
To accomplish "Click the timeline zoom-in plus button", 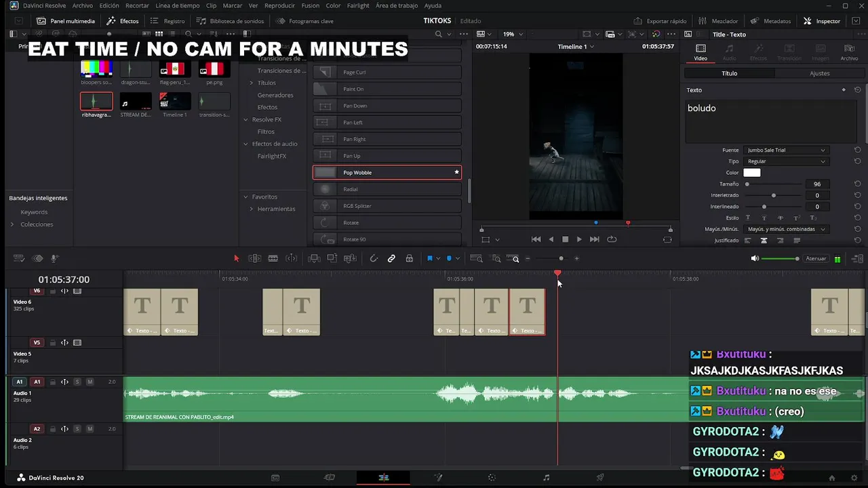I will click(x=576, y=258).
